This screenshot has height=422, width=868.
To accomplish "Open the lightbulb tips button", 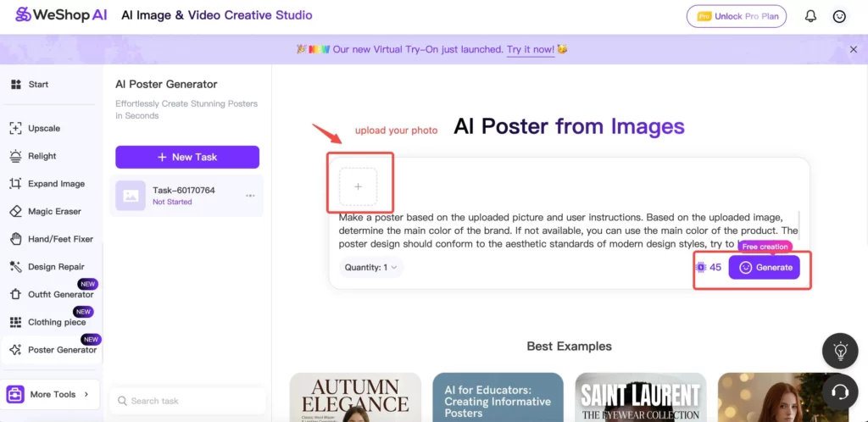I will (x=840, y=351).
